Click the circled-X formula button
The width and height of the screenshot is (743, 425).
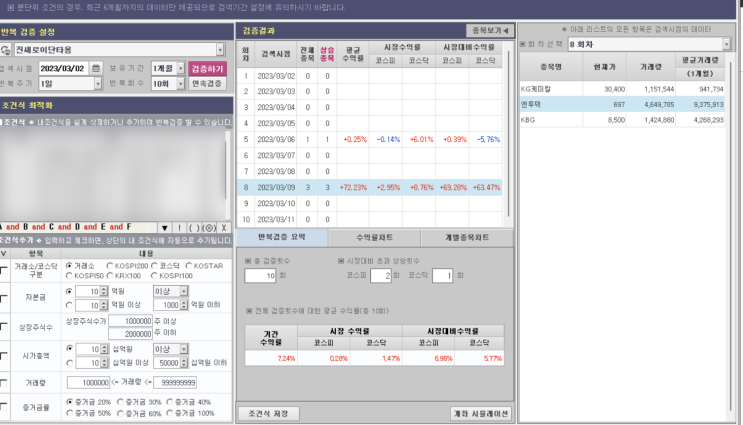click(x=209, y=227)
